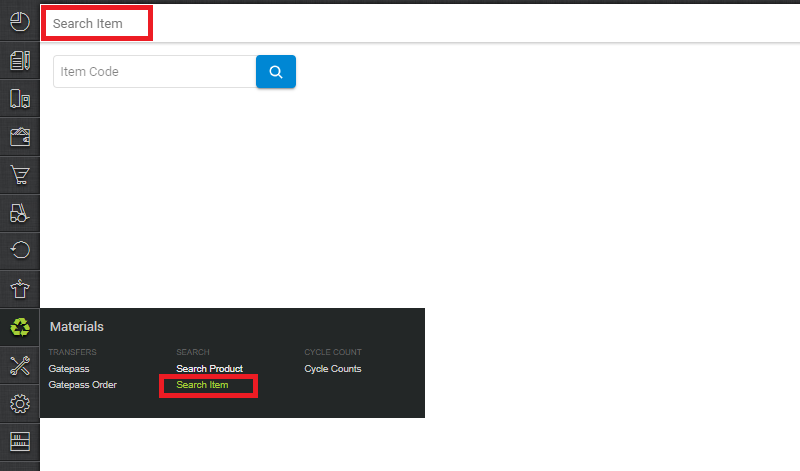
Task: Select Search Item menu entry
Action: pos(202,385)
